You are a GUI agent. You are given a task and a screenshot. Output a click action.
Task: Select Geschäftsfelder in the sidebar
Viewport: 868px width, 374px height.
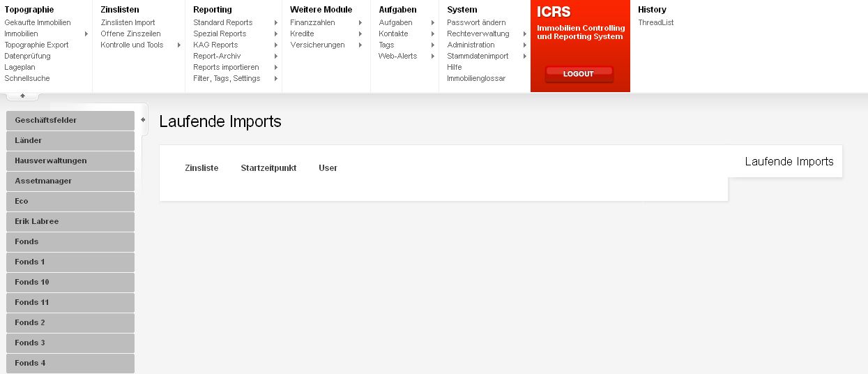pos(70,120)
